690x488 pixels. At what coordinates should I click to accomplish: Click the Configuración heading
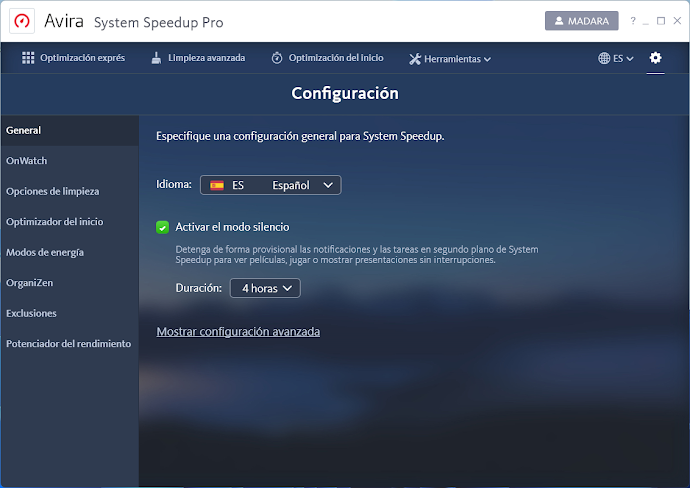pos(345,93)
